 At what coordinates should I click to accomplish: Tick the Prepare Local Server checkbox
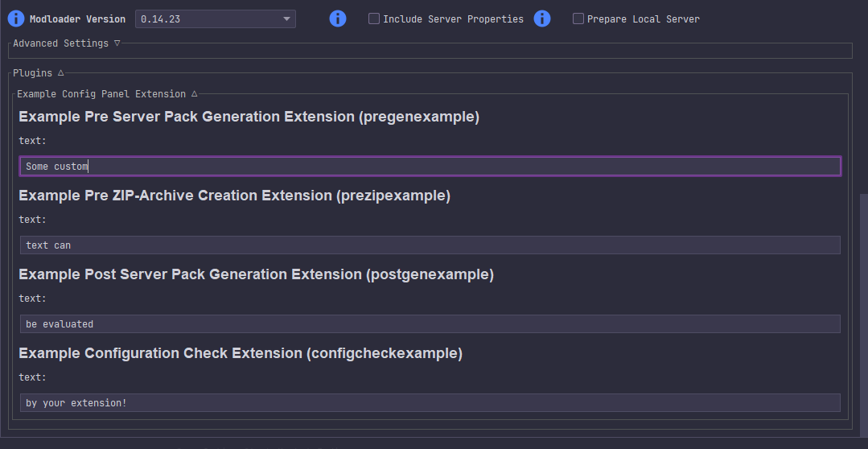(578, 19)
